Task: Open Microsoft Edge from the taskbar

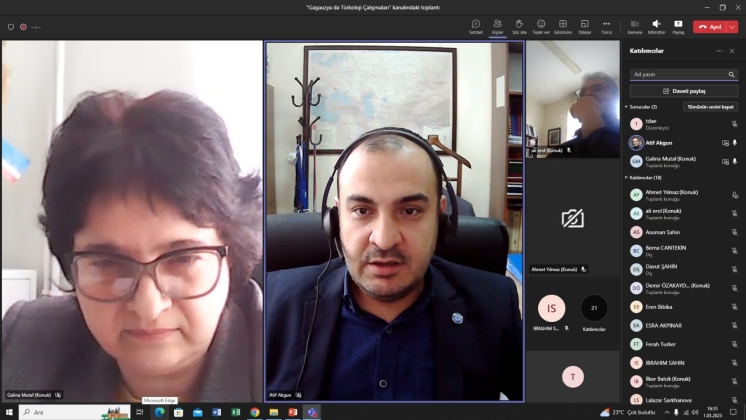Action: (x=159, y=412)
